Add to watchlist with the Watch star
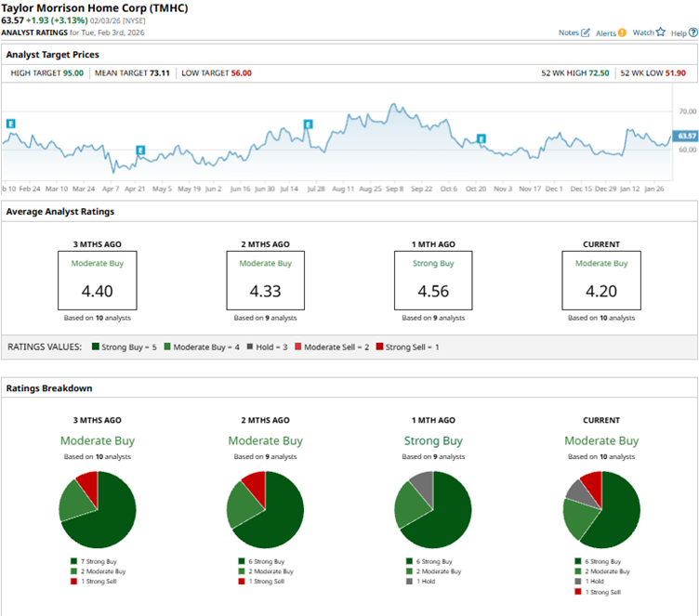The width and height of the screenshot is (699, 616). pos(660,33)
